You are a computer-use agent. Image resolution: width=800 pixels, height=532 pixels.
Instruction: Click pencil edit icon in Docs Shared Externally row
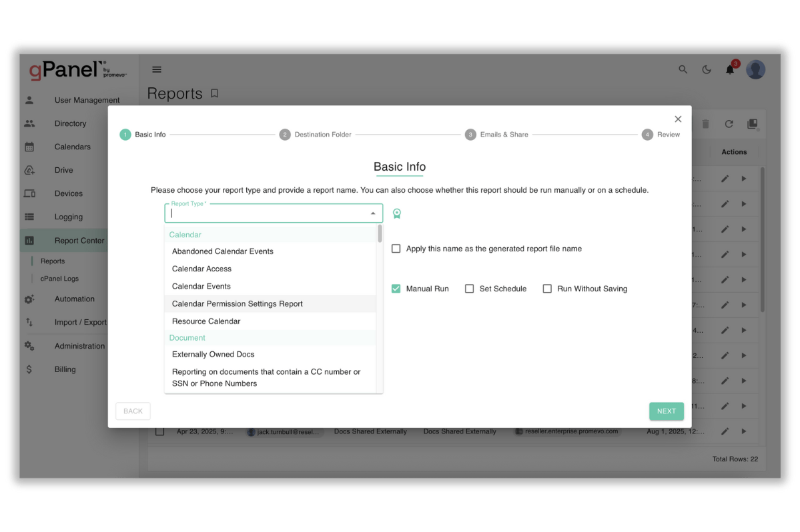click(725, 431)
